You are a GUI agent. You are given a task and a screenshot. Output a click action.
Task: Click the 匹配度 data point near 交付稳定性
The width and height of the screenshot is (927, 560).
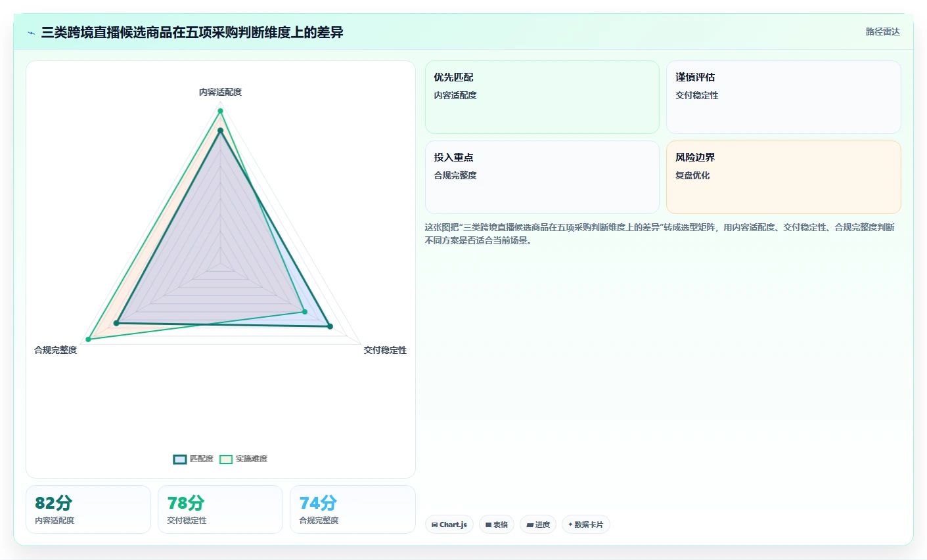330,326
